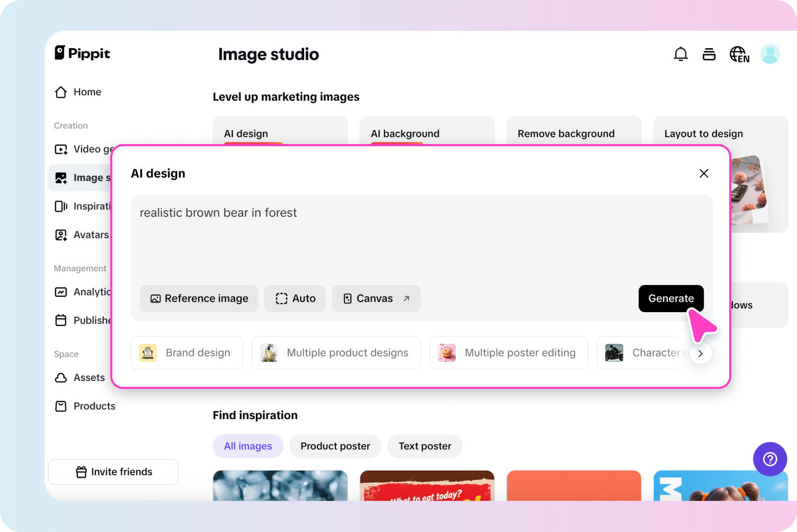Click the Home house icon

tap(61, 92)
